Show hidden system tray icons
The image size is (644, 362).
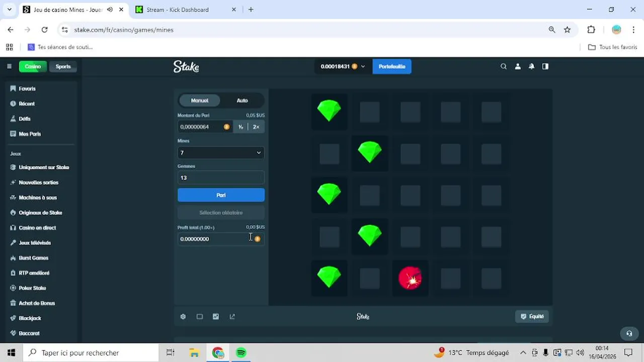pyautogui.click(x=523, y=353)
